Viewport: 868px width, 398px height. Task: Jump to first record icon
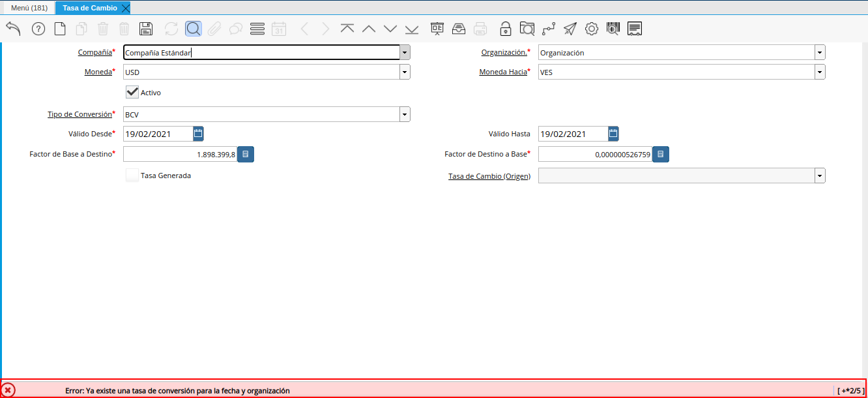point(347,29)
